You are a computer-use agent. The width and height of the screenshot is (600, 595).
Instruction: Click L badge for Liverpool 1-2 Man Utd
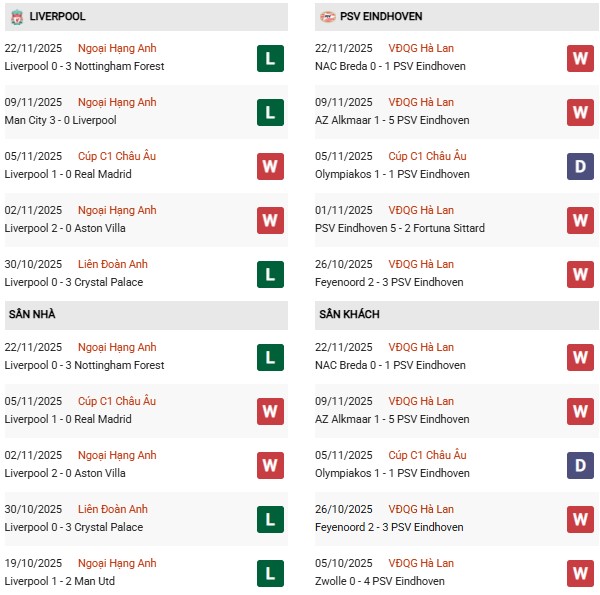tap(269, 573)
